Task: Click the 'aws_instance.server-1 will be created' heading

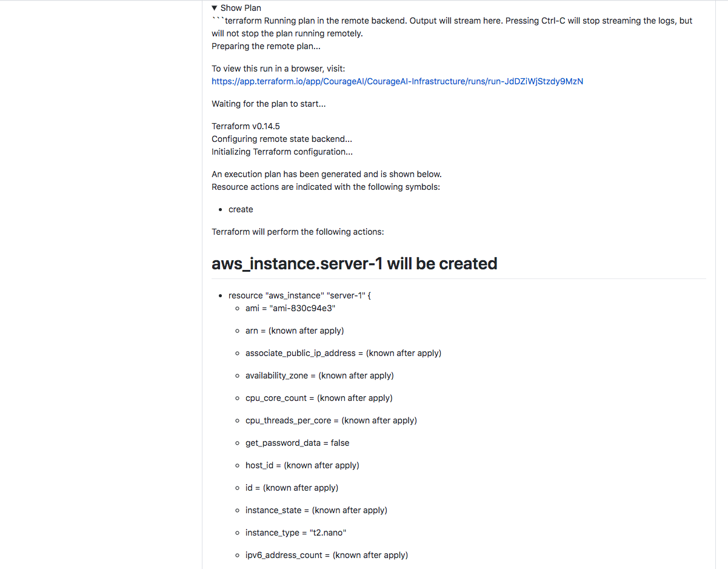Action: pyautogui.click(x=355, y=264)
